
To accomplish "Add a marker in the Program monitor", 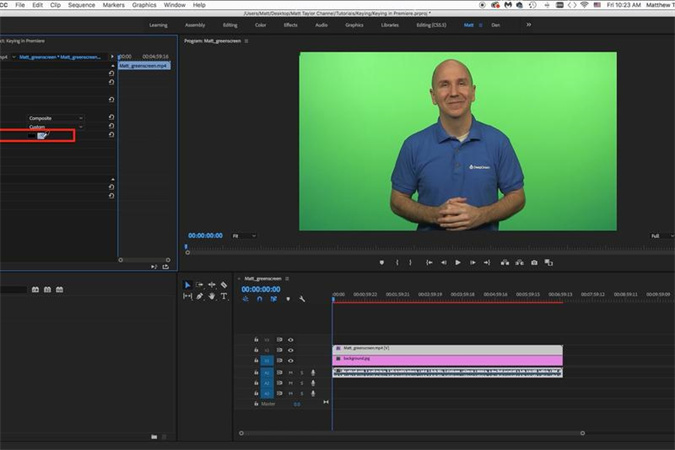I will [x=382, y=262].
